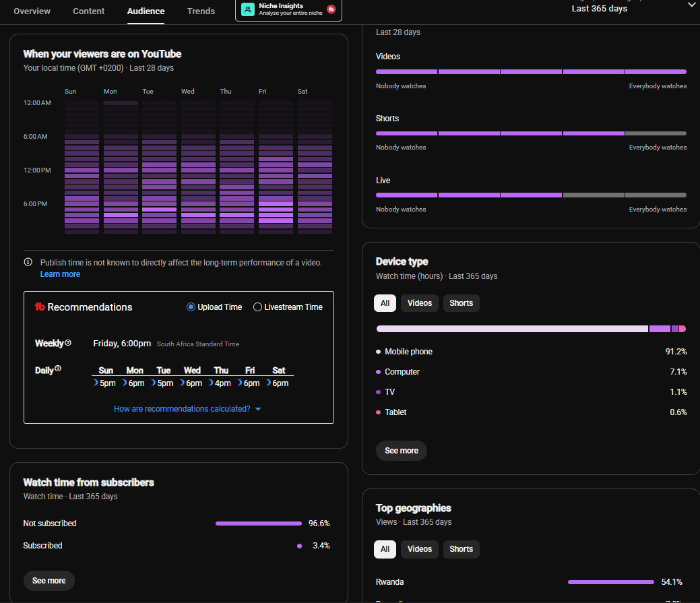Screen dimensions: 700x603
Task: Open the Learn more link
Action: (60, 274)
